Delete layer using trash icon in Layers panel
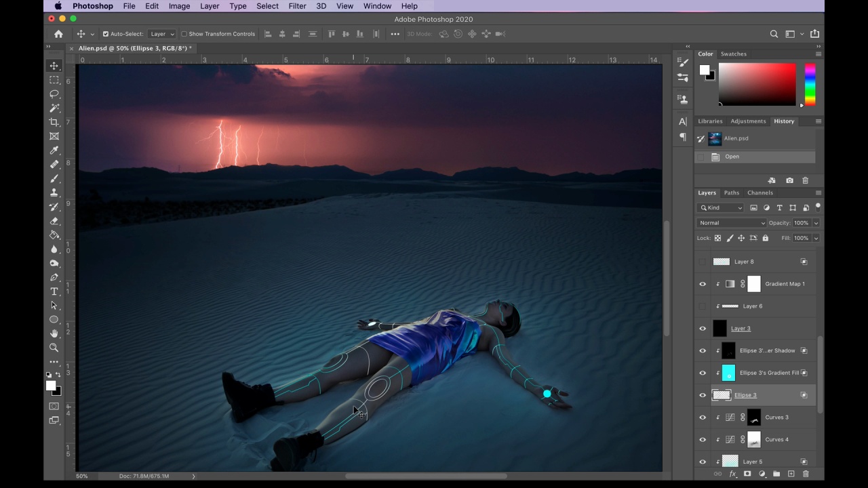Image resolution: width=868 pixels, height=488 pixels. point(806,474)
